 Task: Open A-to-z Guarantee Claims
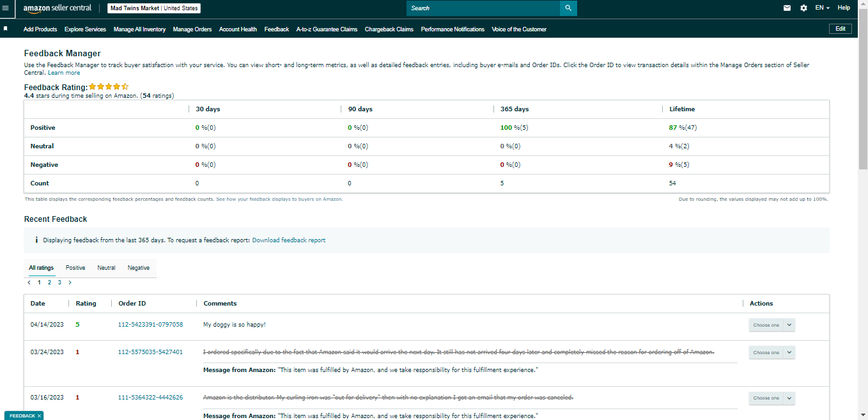(x=327, y=29)
